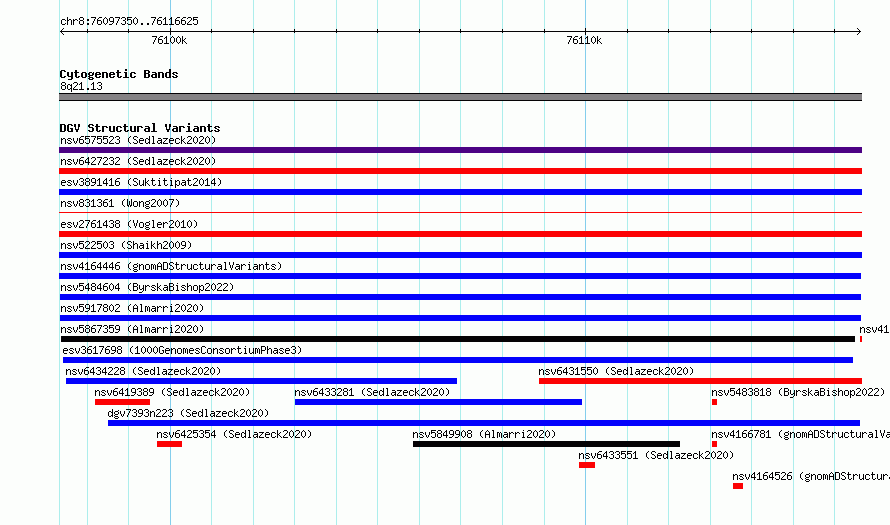Viewport: 890px width, 525px height.
Task: Select the small red nsv4166781 marker
Action: 714,444
